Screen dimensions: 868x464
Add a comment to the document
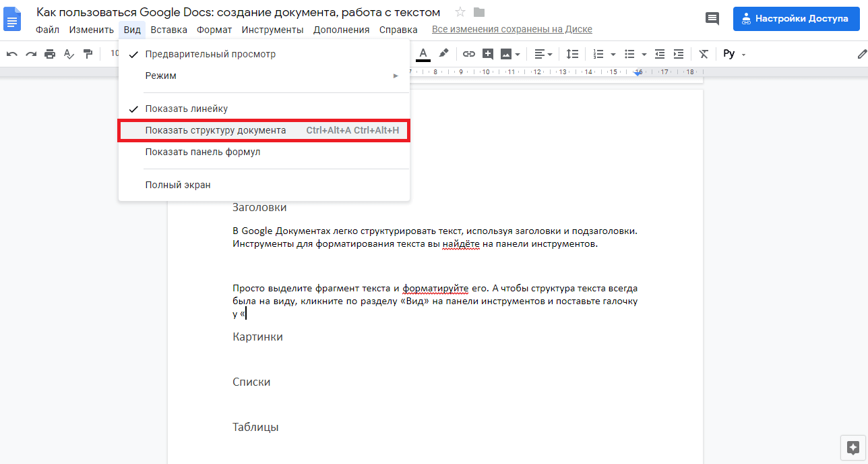tap(487, 53)
